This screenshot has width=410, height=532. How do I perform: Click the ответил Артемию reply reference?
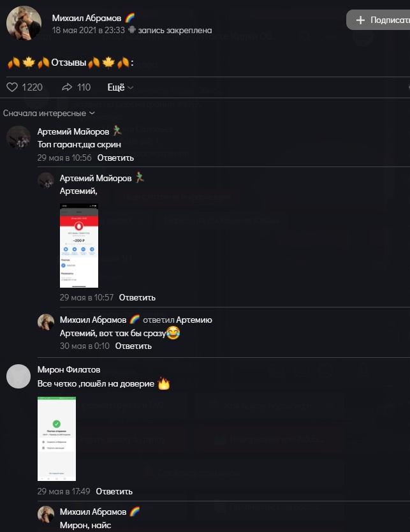(x=177, y=320)
